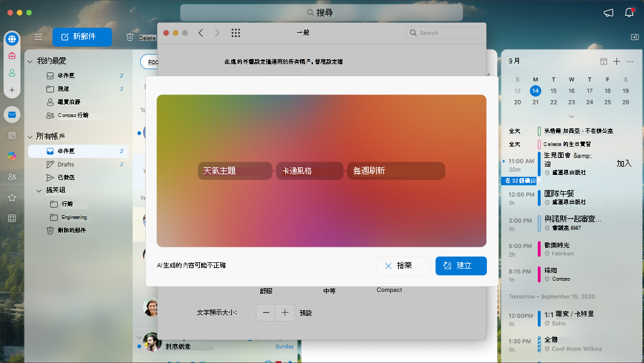
Task: Open the Calendar view sidebar icon
Action: 12,135
